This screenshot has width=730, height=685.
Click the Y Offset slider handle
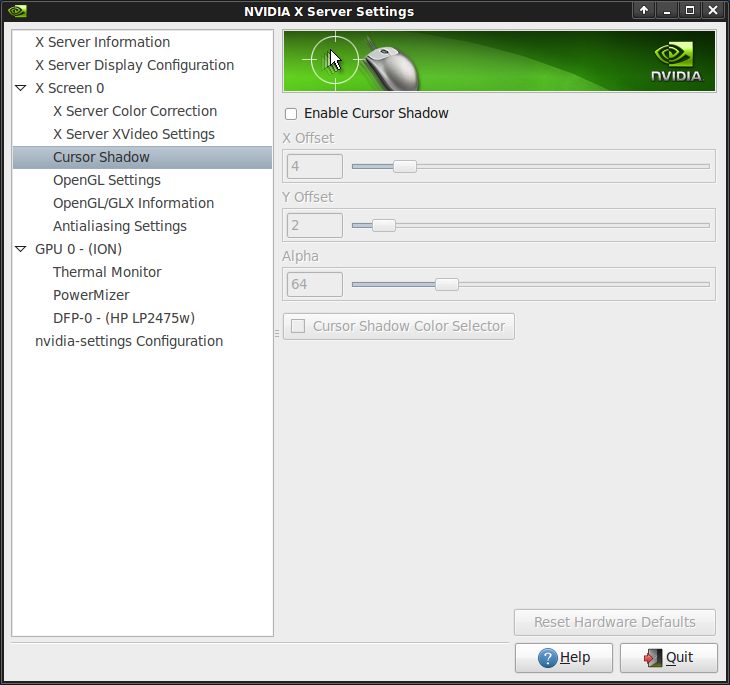tap(384, 225)
